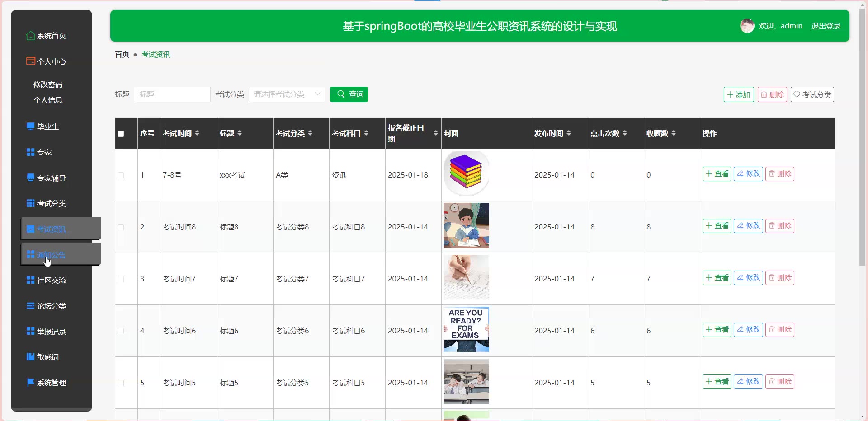Open 修改密码 submenu item
This screenshot has width=868, height=421.
coord(48,85)
